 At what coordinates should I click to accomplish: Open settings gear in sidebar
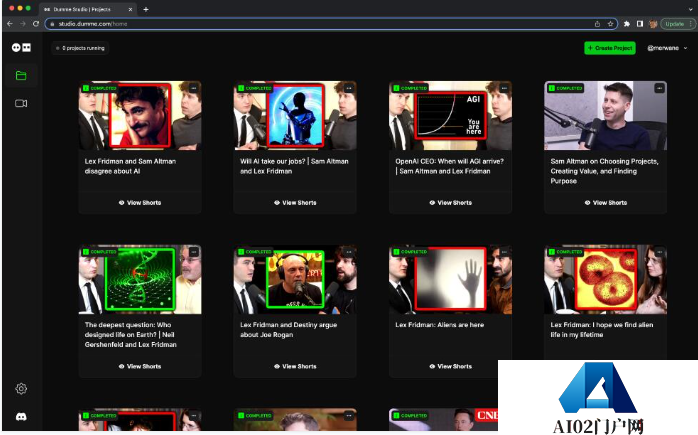pos(21,389)
